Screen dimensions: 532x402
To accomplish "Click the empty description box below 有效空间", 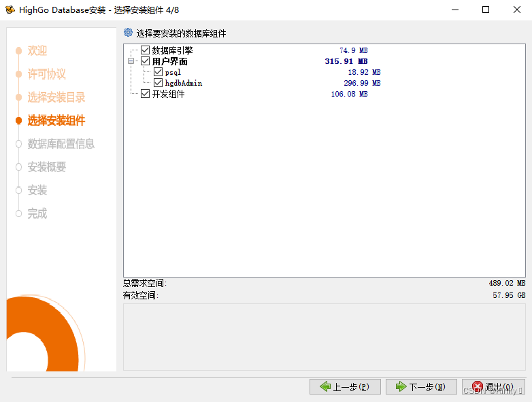I will pyautogui.click(x=325, y=337).
